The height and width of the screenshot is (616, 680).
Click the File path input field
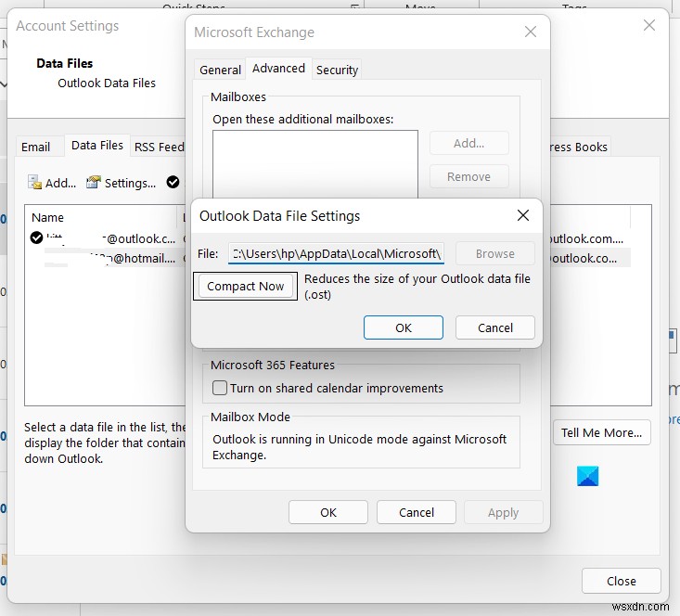point(336,253)
